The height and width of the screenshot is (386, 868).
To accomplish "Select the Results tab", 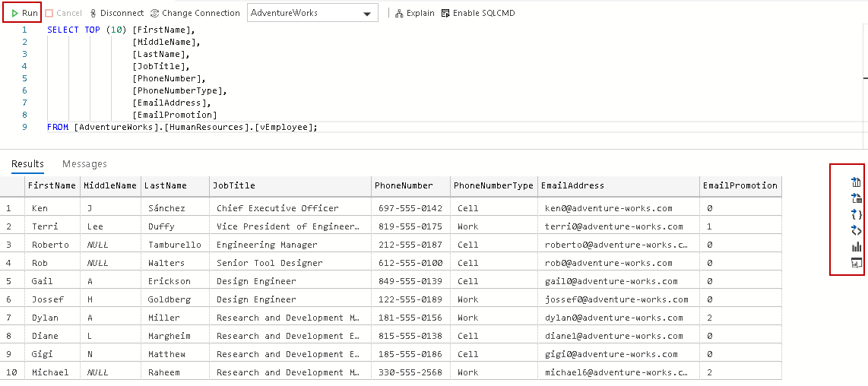I will click(x=27, y=163).
